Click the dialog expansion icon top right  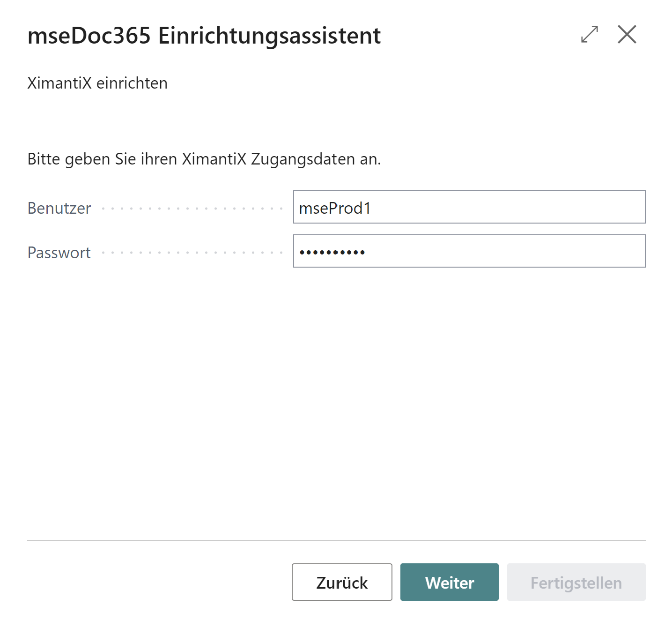pyautogui.click(x=589, y=35)
